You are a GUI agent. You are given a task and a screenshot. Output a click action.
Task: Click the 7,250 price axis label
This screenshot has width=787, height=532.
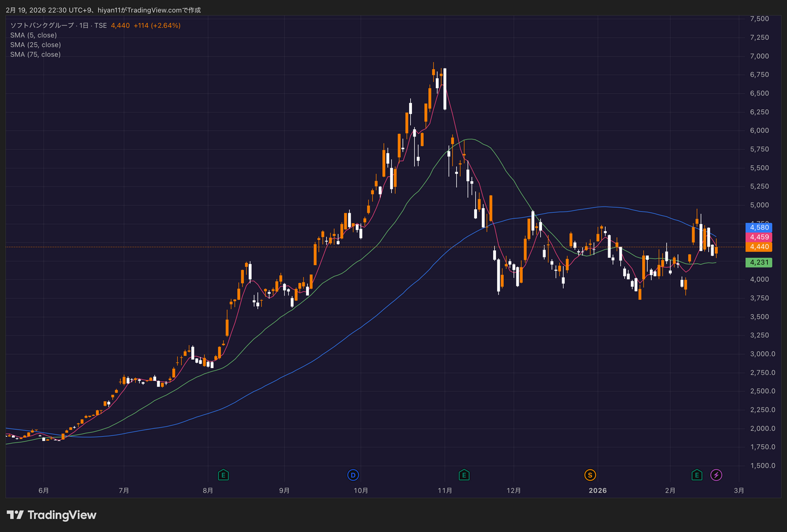pyautogui.click(x=759, y=38)
